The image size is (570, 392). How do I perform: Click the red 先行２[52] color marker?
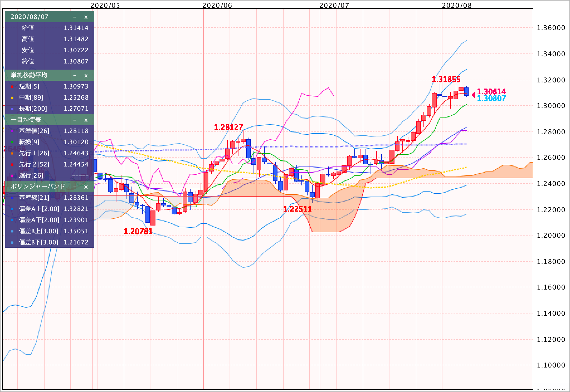tap(12, 165)
